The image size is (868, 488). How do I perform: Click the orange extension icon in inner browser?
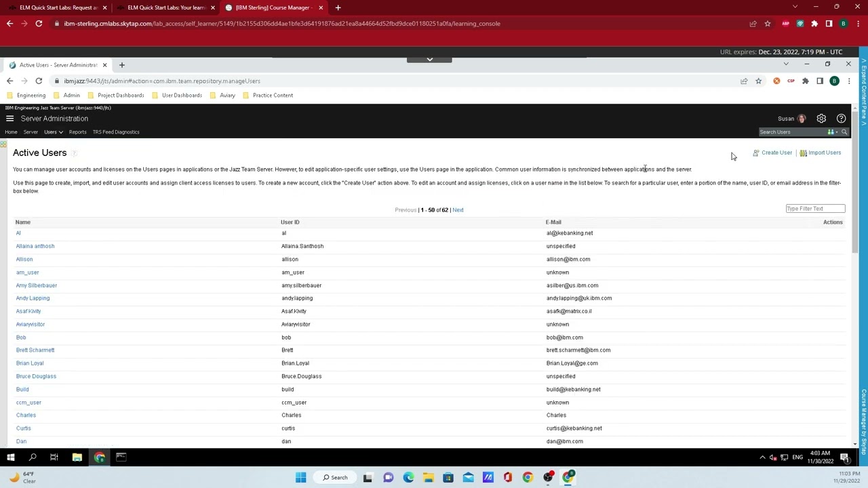click(776, 81)
